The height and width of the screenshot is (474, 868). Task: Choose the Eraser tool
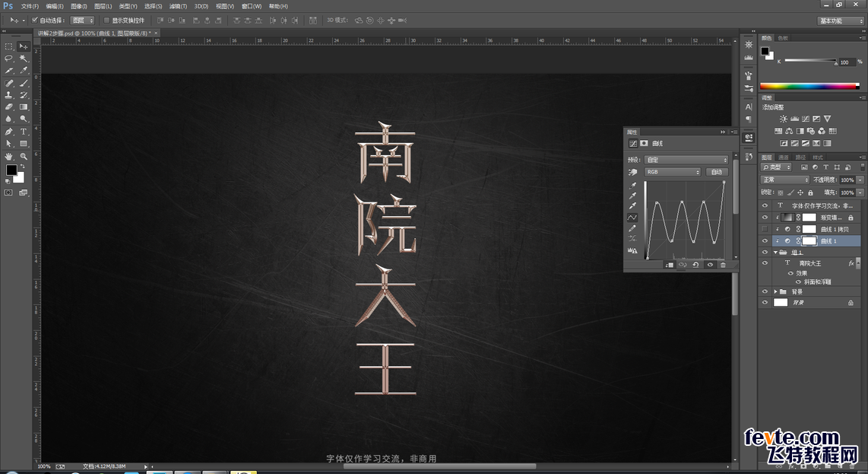tap(9, 107)
